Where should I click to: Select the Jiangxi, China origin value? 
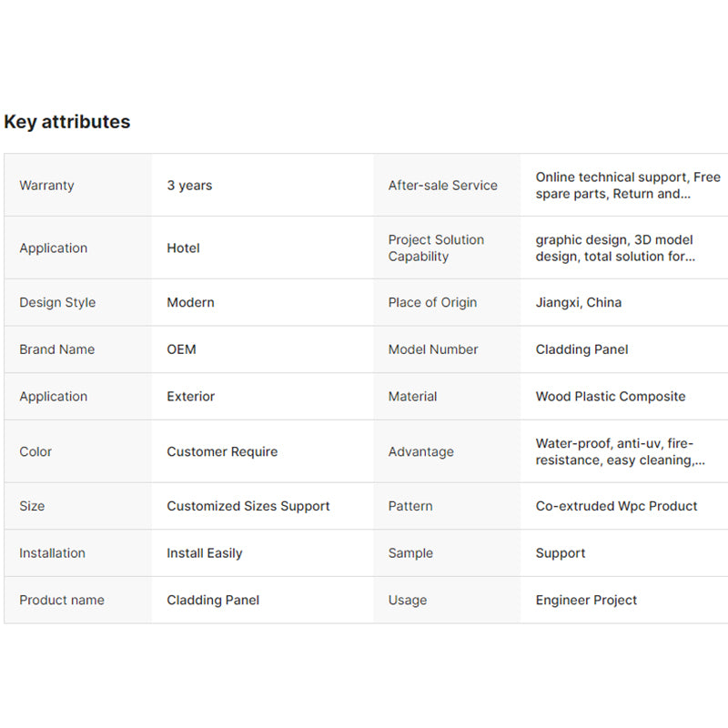pyautogui.click(x=578, y=303)
